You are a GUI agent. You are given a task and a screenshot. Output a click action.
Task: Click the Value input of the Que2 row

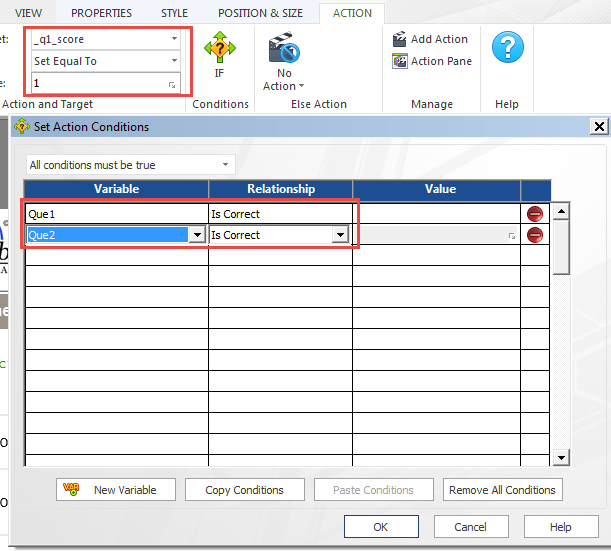pos(436,235)
